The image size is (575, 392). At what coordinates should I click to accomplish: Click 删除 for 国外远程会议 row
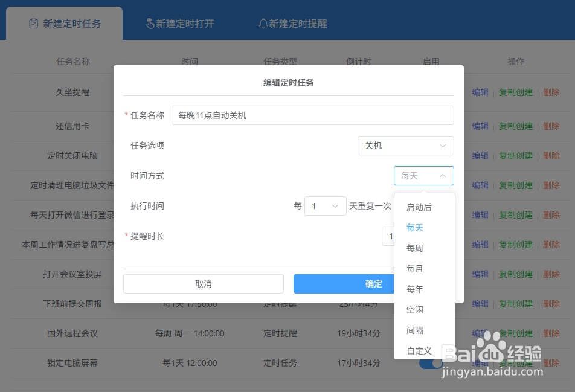pyautogui.click(x=551, y=333)
